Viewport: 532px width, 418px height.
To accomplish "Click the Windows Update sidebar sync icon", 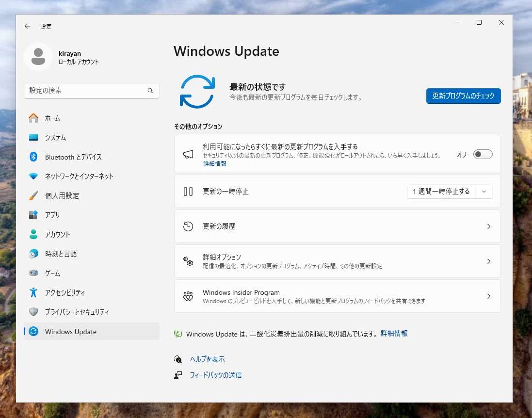I will tap(33, 331).
